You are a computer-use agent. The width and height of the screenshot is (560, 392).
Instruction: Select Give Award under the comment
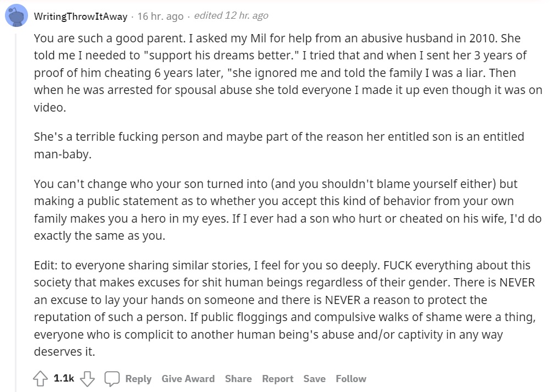point(188,379)
